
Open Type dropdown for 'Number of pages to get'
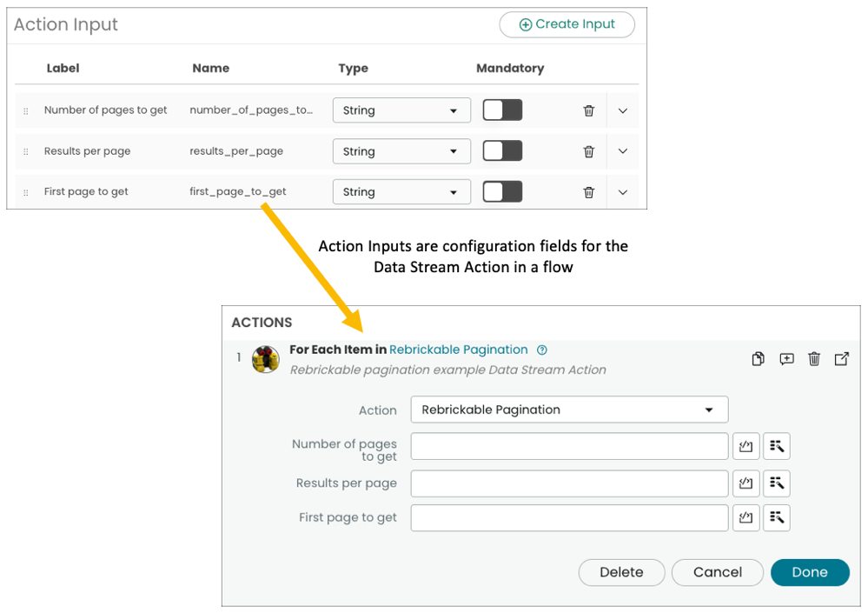(x=401, y=110)
